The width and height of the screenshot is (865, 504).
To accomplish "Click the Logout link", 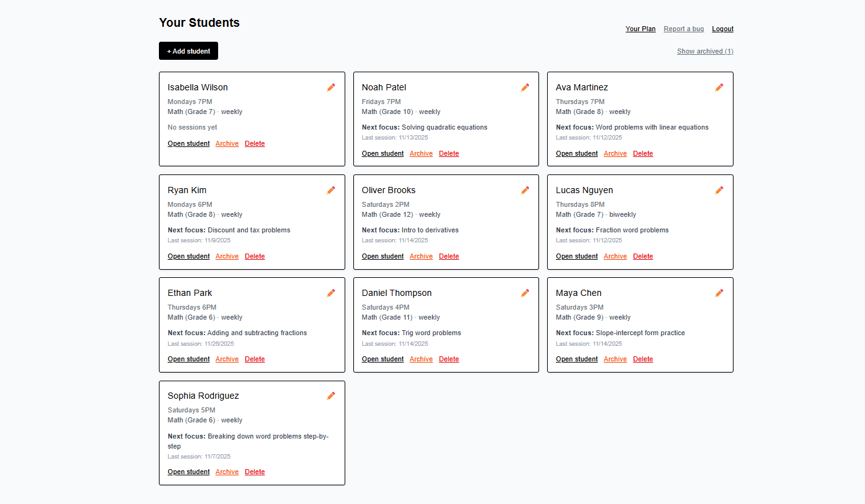I will tap(722, 29).
